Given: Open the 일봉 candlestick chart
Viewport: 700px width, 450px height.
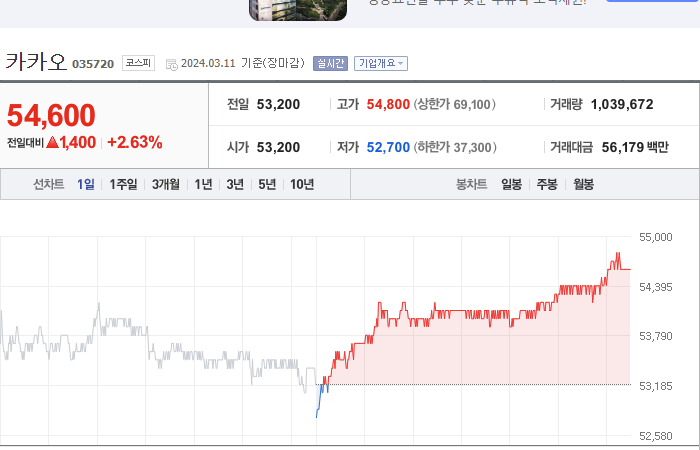Looking at the screenshot, I should click(x=512, y=184).
